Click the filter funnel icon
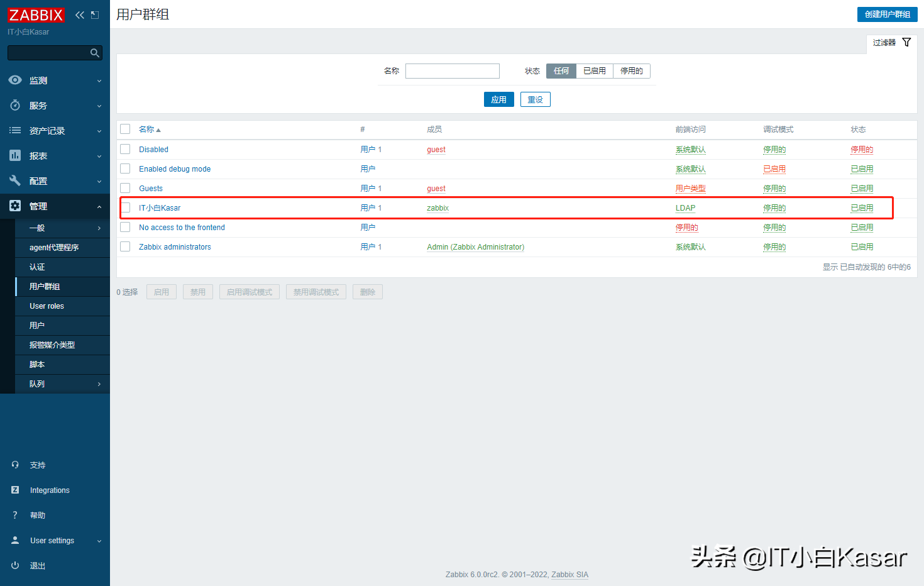The image size is (924, 586). (x=906, y=42)
